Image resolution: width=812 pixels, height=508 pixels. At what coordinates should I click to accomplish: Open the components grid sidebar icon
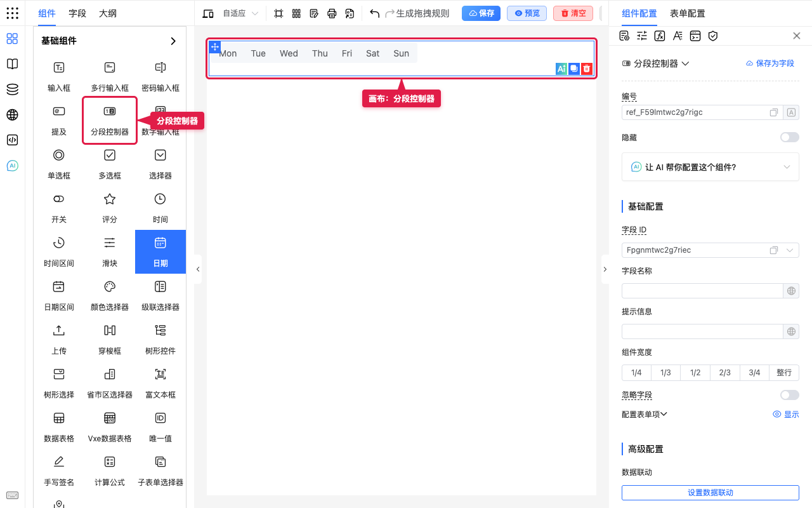(12, 39)
